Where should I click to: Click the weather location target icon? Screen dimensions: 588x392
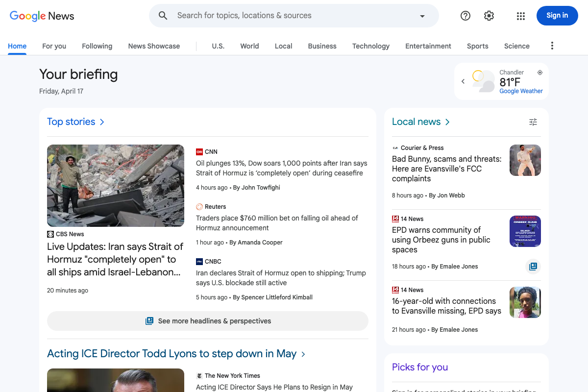(540, 73)
